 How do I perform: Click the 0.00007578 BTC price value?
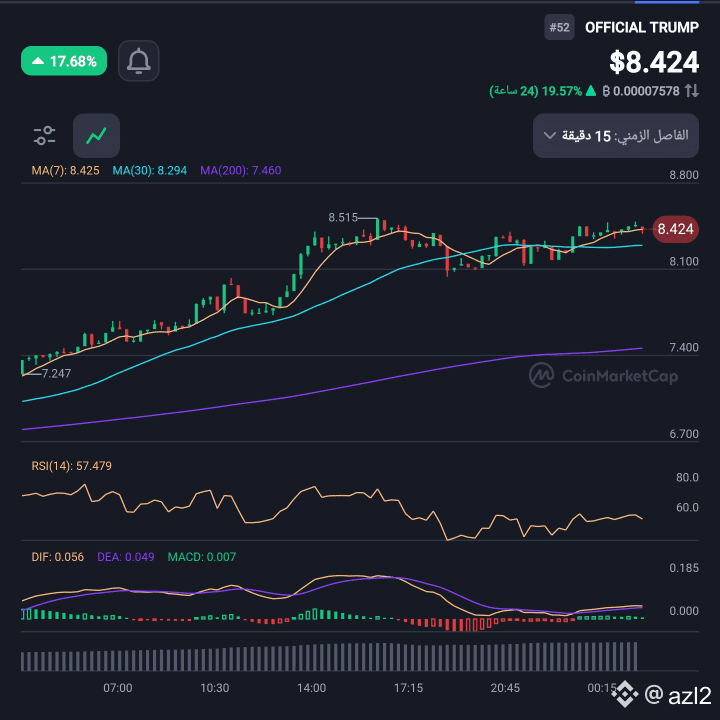point(646,91)
